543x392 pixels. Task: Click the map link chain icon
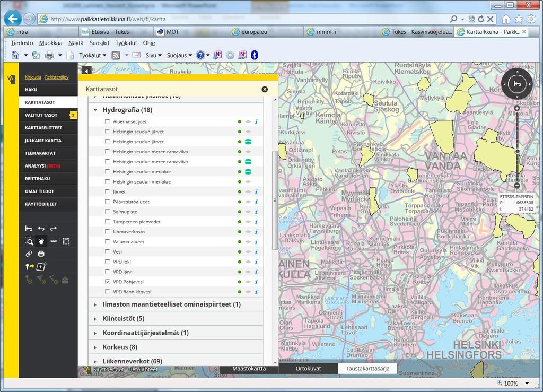point(29,254)
